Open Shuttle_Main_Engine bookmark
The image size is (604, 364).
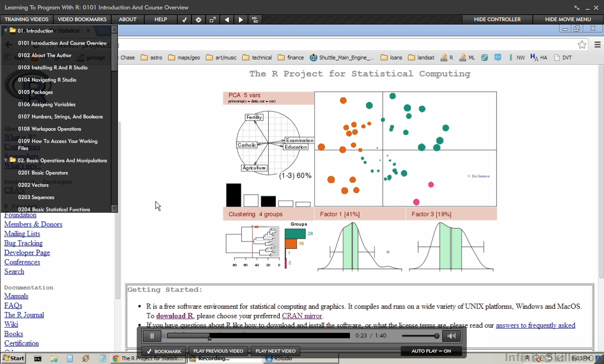point(342,58)
